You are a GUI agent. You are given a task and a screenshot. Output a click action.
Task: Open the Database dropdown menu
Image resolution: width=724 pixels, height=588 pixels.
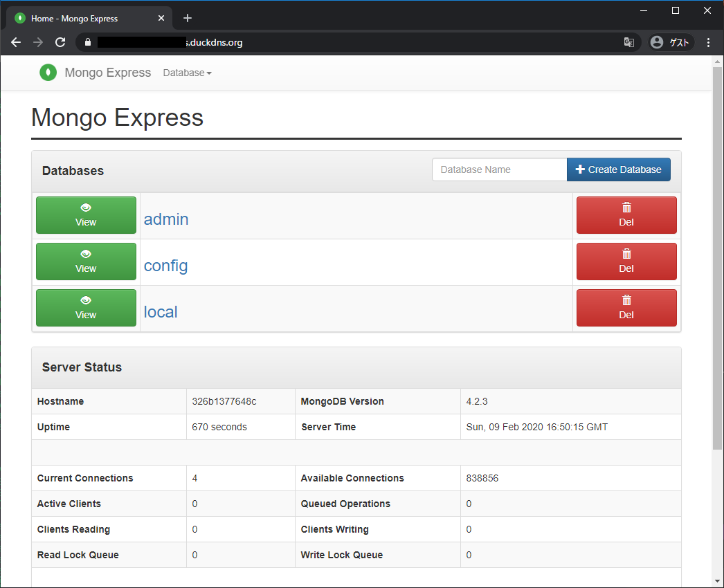187,73
